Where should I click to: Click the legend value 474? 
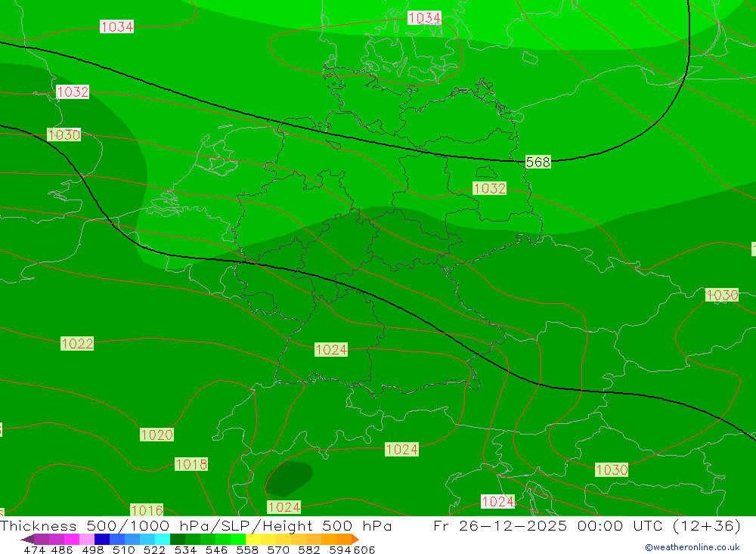coord(34,549)
